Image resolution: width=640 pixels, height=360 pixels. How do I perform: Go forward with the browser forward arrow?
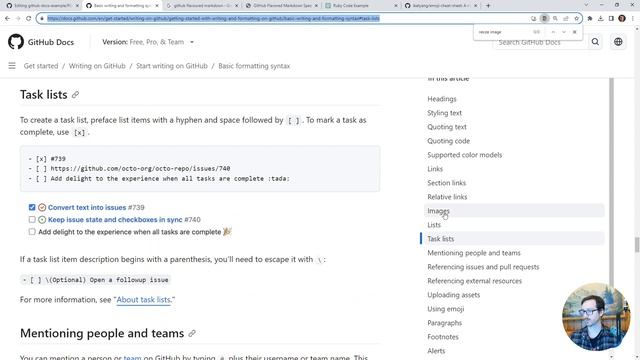pyautogui.click(x=18, y=18)
